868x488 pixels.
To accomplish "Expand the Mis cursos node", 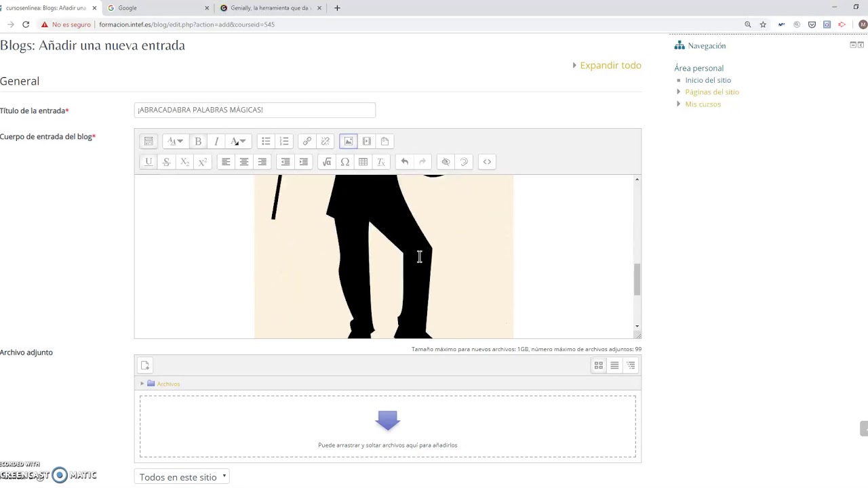I will coord(678,104).
